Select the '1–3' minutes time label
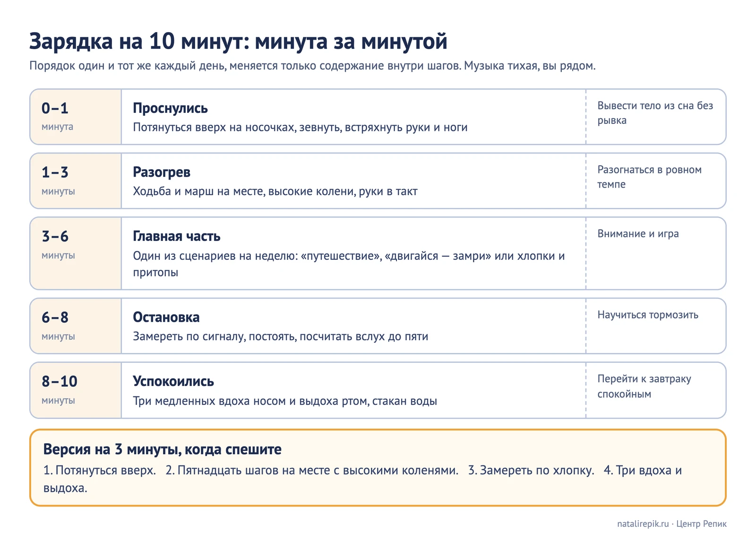The width and height of the screenshot is (756, 550). [55, 172]
